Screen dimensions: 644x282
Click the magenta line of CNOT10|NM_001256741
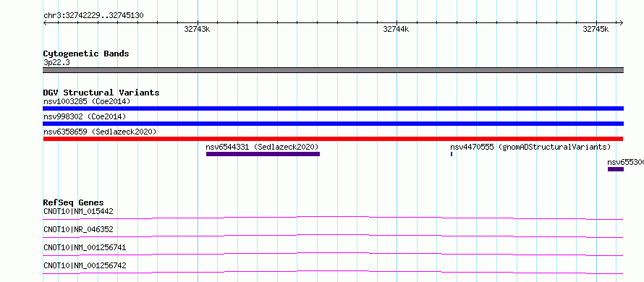(x=333, y=254)
